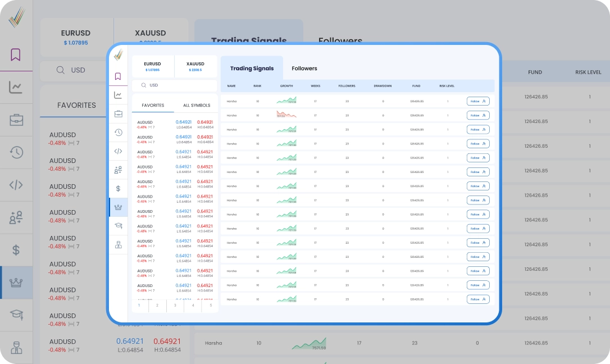Select the Trading Signals tab in the modal
This screenshot has height=364, width=610.
(x=251, y=69)
